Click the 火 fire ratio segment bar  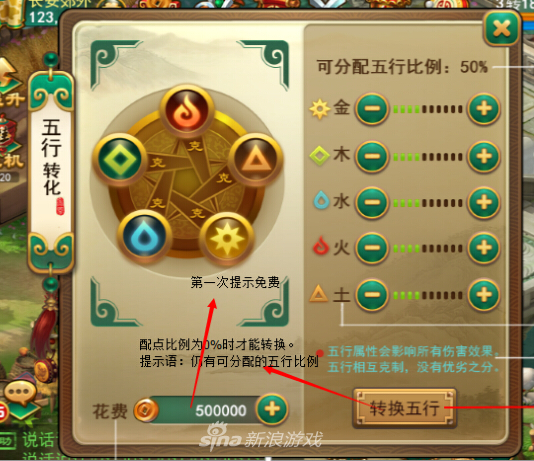(428, 249)
